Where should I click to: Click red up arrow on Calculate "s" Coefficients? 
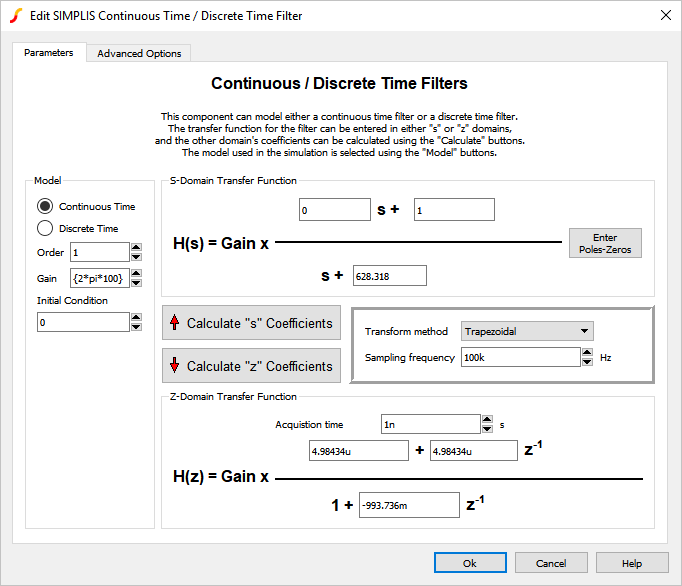point(174,323)
